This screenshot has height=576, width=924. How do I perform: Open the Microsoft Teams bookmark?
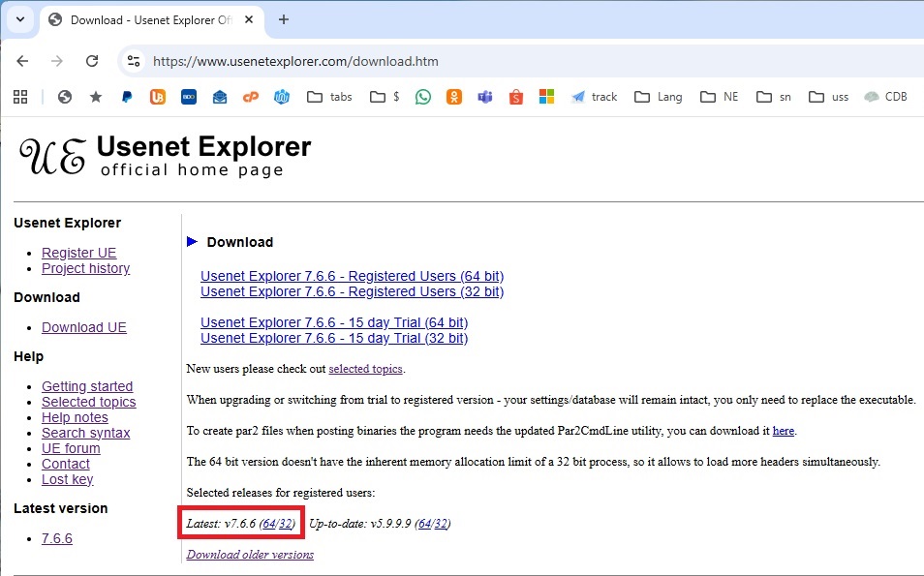point(485,97)
